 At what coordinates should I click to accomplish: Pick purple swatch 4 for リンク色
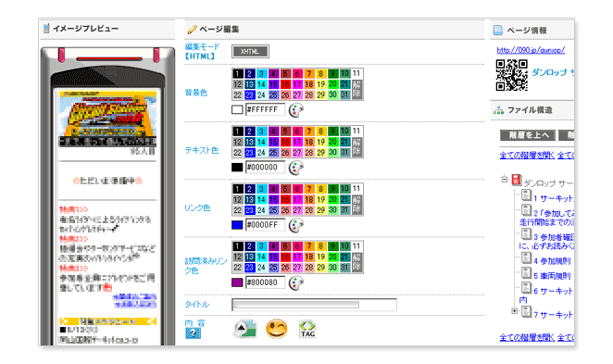tap(273, 188)
